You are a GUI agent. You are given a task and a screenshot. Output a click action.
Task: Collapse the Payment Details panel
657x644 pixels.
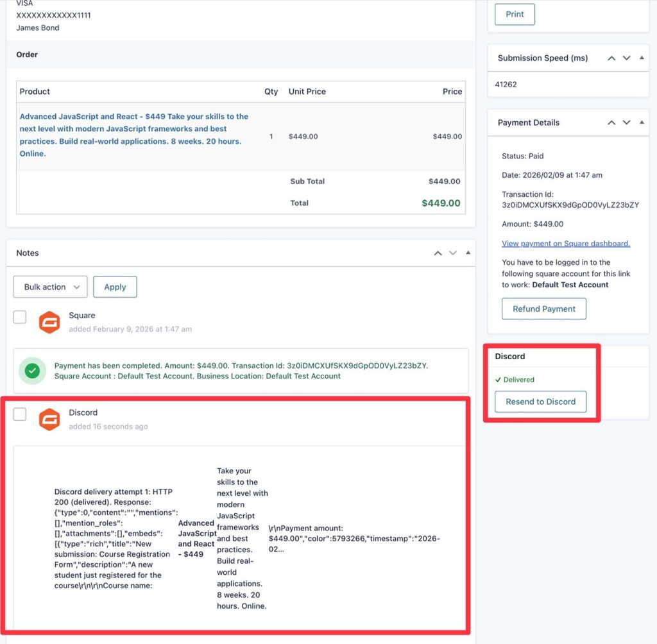642,123
